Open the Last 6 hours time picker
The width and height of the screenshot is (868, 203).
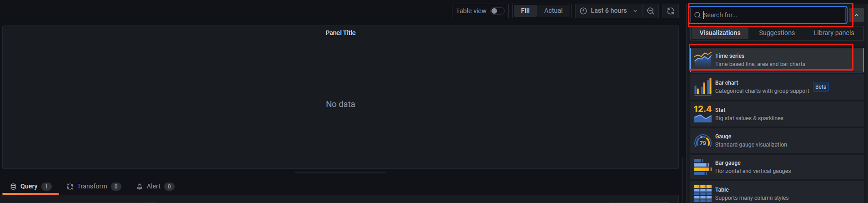609,10
